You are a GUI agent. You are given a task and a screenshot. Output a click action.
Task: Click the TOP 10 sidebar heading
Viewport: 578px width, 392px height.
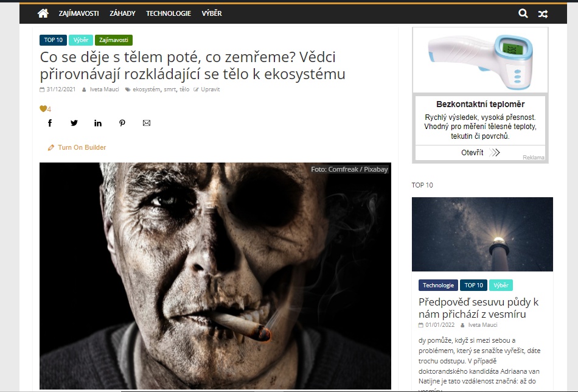(422, 185)
